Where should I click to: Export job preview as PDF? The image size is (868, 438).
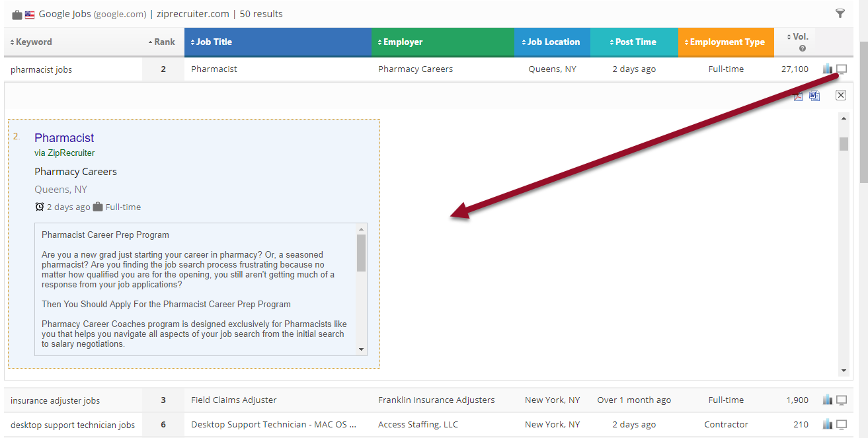tap(799, 96)
